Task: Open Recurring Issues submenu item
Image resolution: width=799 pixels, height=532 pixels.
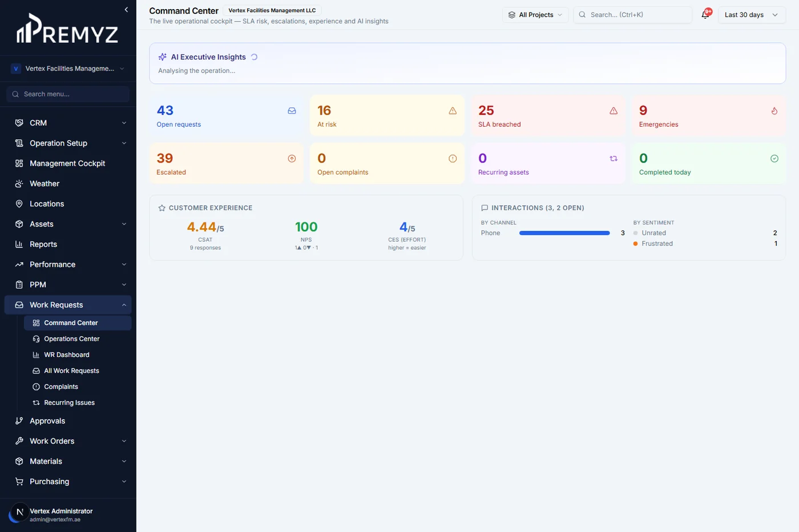Action: tap(78, 403)
